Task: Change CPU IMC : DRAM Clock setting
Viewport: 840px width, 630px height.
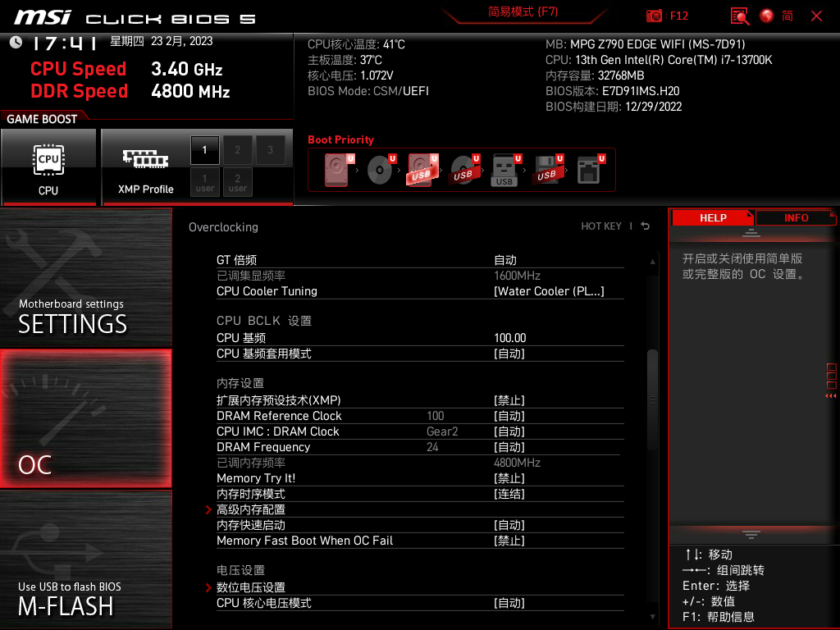Action: click(420, 431)
